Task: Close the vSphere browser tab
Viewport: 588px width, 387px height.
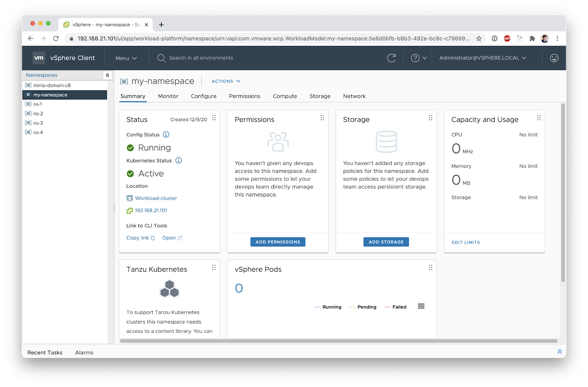Action: click(146, 25)
